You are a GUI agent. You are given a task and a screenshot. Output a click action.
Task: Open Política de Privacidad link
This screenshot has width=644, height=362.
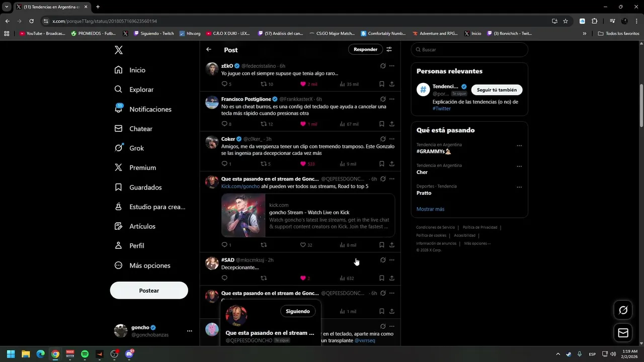(479, 227)
